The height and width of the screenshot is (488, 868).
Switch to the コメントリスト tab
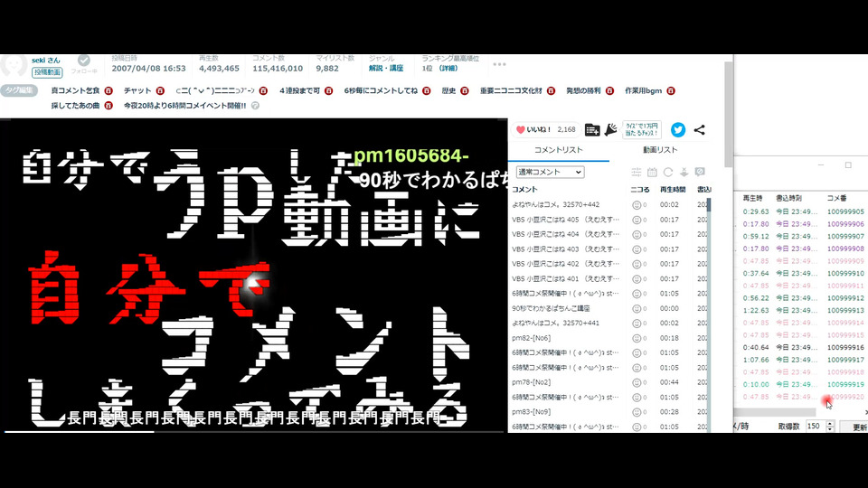(x=558, y=150)
